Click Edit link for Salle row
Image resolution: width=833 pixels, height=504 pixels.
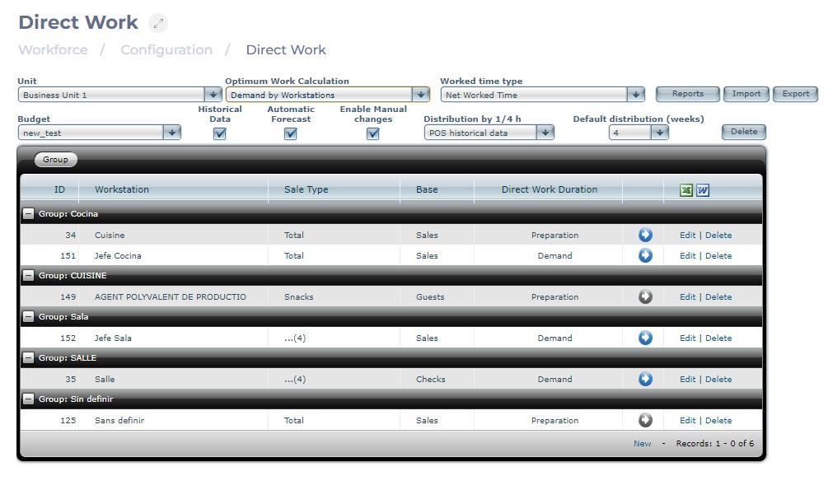tap(687, 379)
